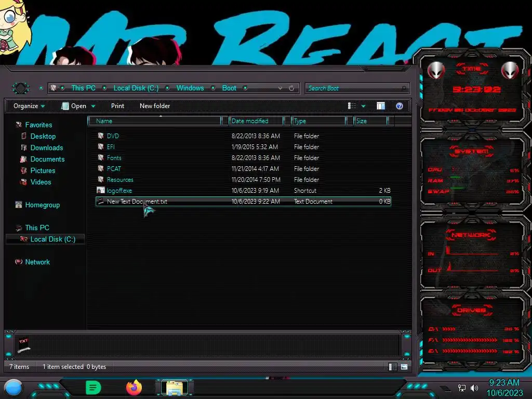Click the taskbar clock 9:23 AM
The height and width of the screenshot is (399, 532).
click(x=504, y=383)
